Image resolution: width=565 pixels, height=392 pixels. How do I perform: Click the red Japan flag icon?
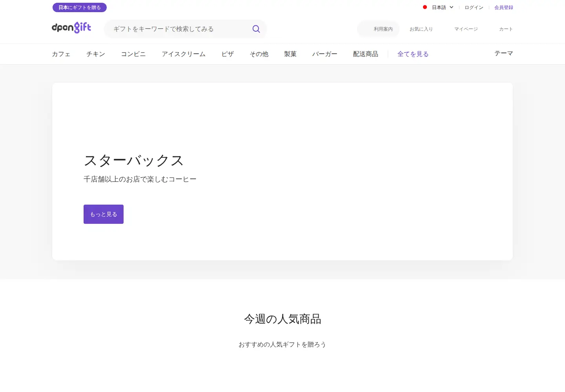point(425,7)
